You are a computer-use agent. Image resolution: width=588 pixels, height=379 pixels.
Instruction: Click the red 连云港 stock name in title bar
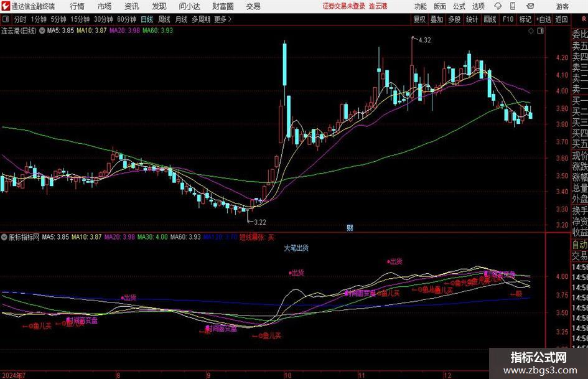[378, 6]
